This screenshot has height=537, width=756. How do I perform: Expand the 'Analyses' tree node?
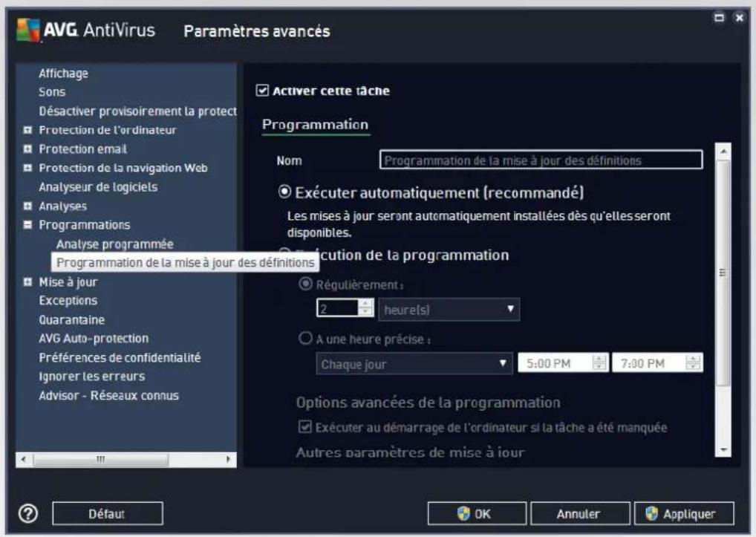coord(28,206)
